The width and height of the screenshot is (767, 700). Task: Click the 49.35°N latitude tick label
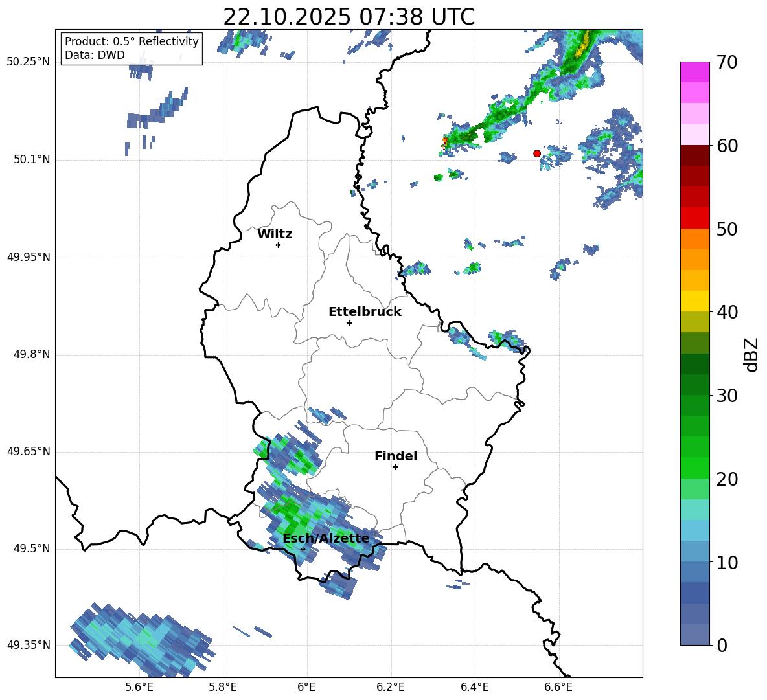click(x=29, y=645)
